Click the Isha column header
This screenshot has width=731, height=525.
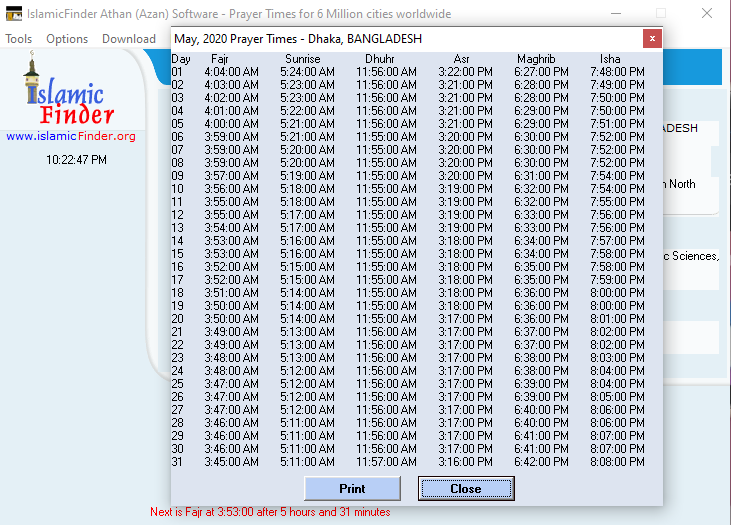(x=610, y=59)
